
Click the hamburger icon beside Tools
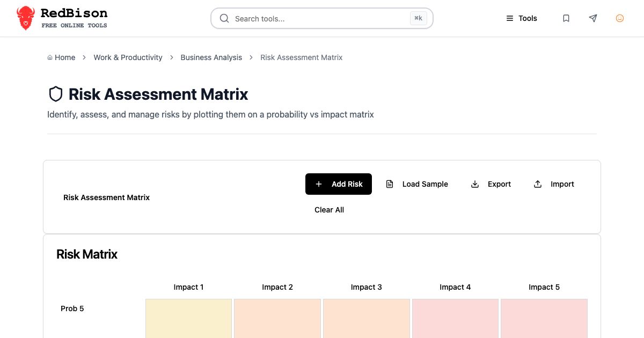coord(510,18)
